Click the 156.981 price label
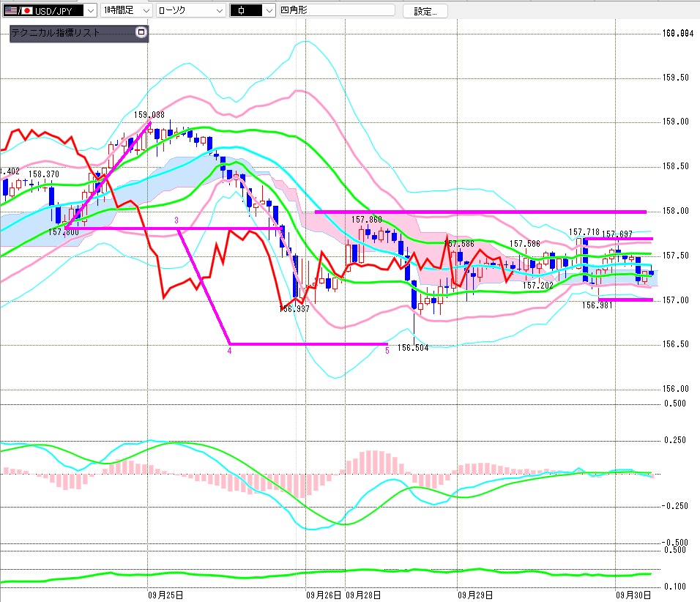Image resolution: width=700 pixels, height=602 pixels. tap(597, 305)
